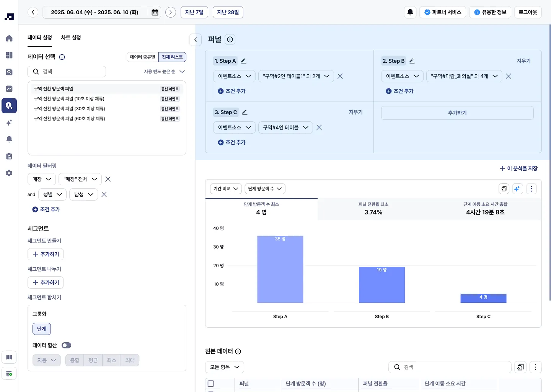Screen dimensions: 551x392
Task: Select the 퍼널 전환율 최소 metric tab
Action: [x=373, y=209]
